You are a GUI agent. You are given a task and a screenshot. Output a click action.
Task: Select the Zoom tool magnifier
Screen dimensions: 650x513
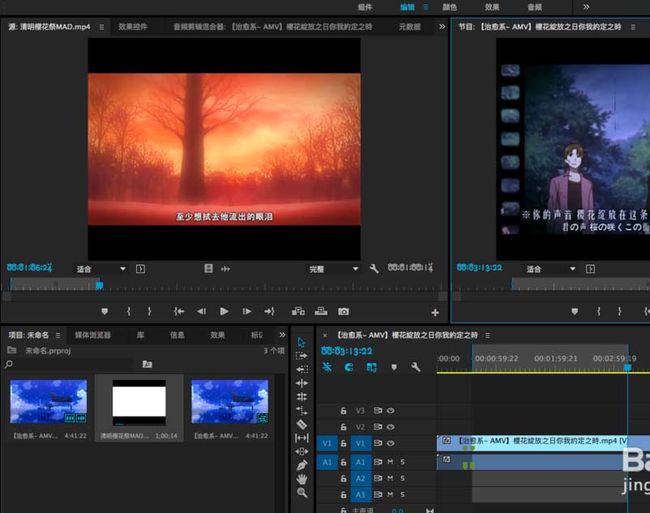(302, 493)
